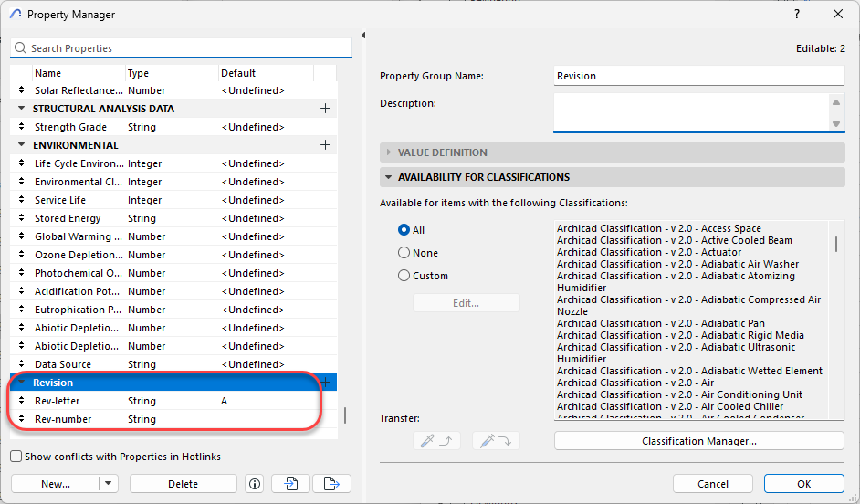Viewport: 860px width, 504px height.
Task: Select the Data Source property
Action: coord(173,364)
